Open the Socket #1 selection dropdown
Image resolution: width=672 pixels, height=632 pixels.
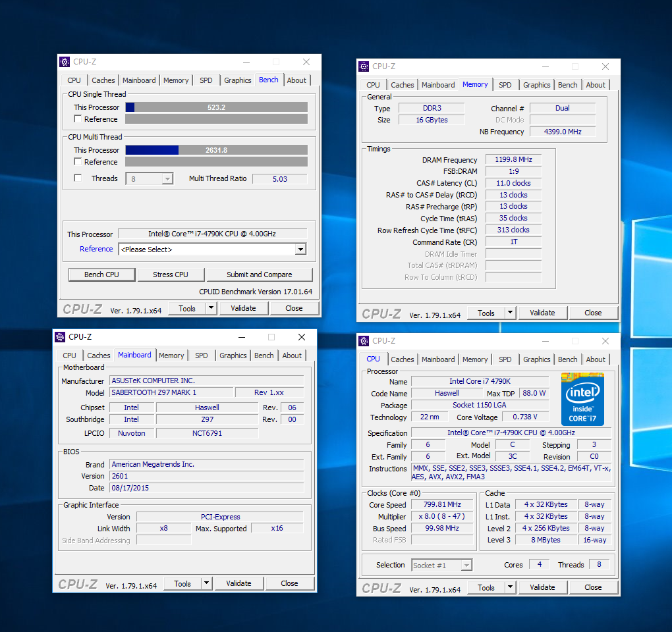click(x=466, y=566)
